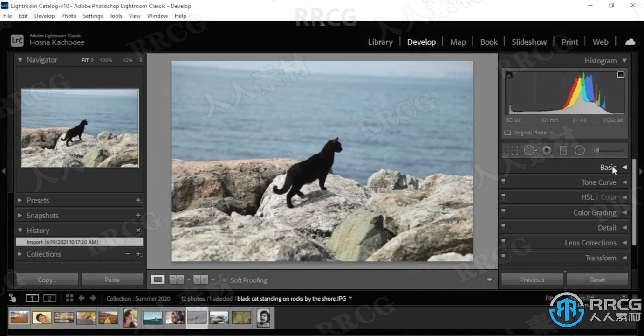Screen dimensions: 644x336
Task: Toggle Lens Corrections panel switch
Action: [x=503, y=243]
